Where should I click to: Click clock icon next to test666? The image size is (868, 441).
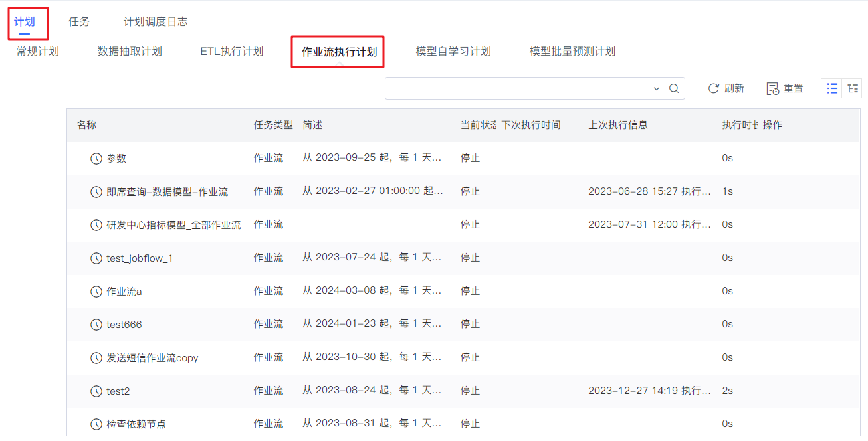(96, 324)
